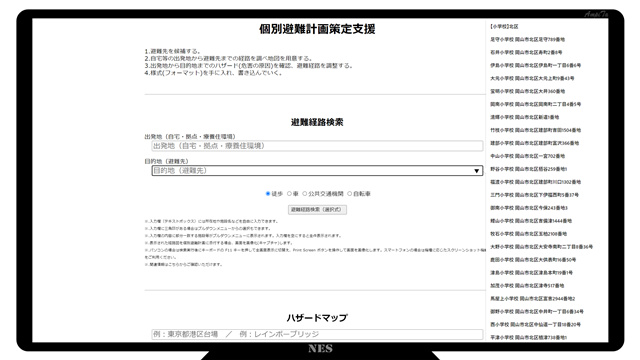Select 御野小学校 中井町一丁目 entry
This screenshot has height=360, width=640.
tap(537, 312)
